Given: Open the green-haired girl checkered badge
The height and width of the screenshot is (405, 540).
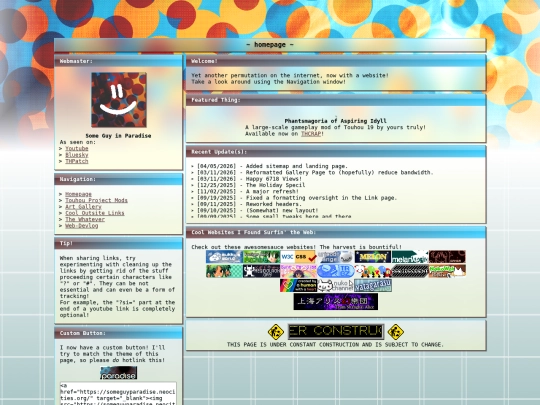Looking at the screenshot, I should tap(225, 271).
